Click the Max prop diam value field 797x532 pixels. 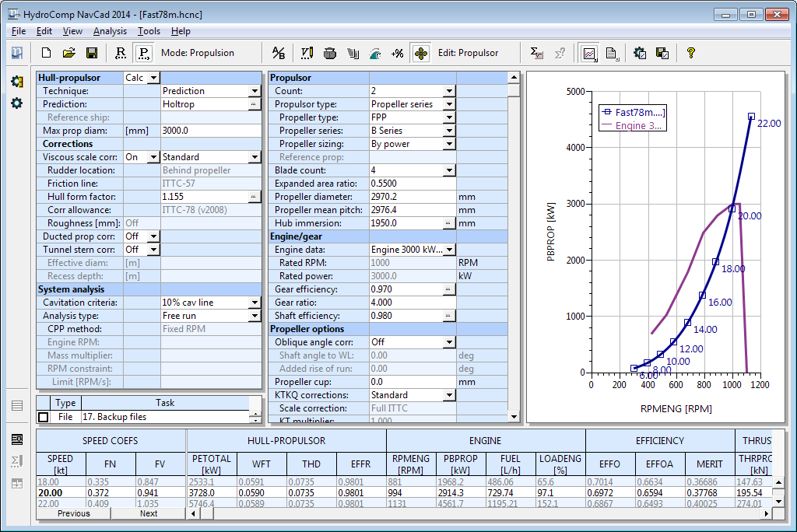click(211, 131)
